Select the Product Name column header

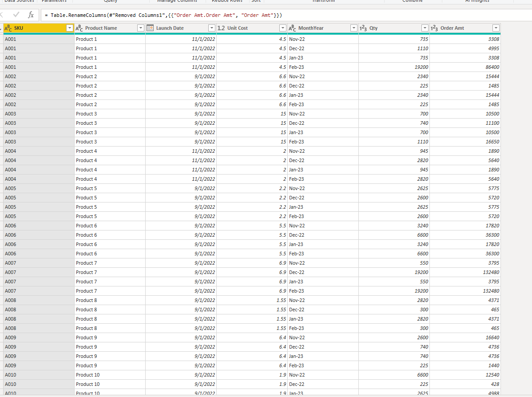pyautogui.click(x=110, y=28)
